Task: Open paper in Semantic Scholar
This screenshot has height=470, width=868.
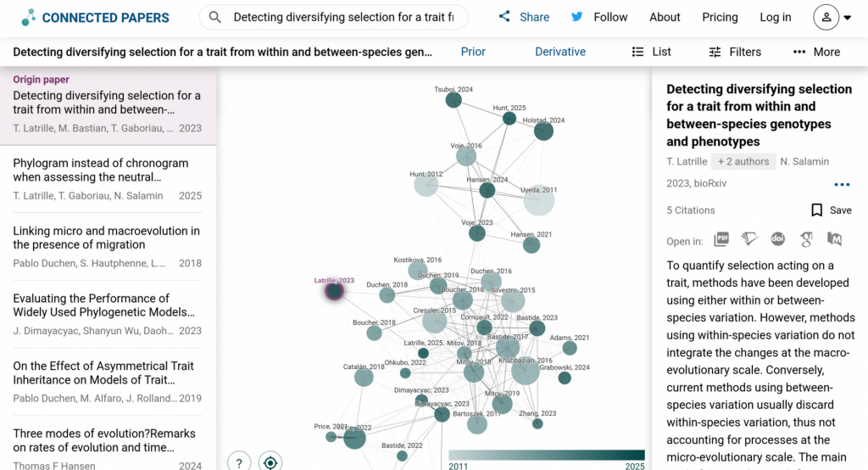Action: pos(748,240)
